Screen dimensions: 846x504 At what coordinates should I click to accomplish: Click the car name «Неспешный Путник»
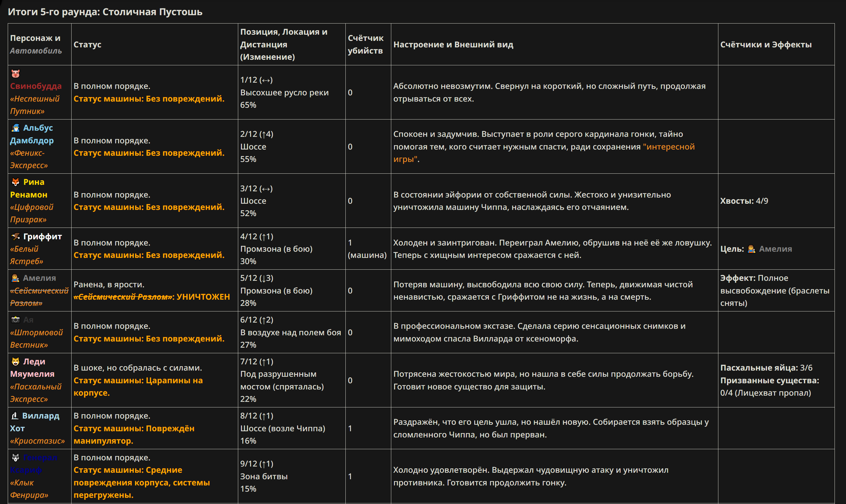(35, 105)
